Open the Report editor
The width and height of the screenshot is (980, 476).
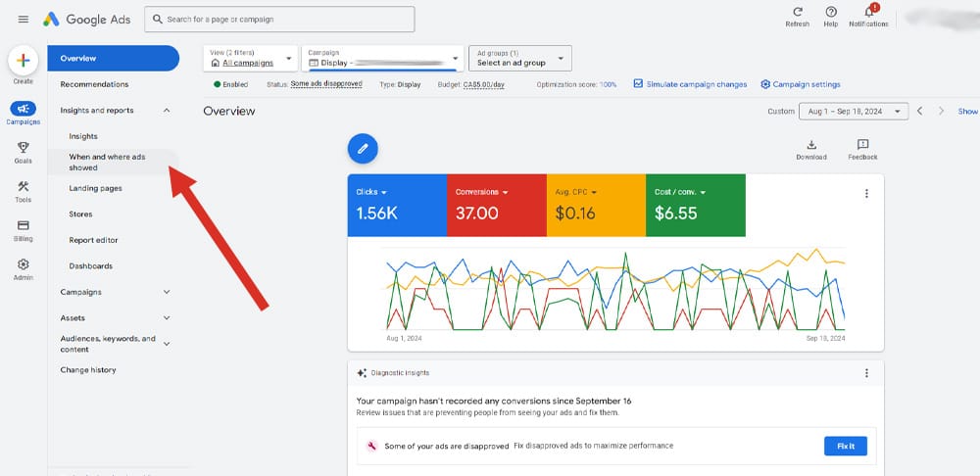click(93, 240)
